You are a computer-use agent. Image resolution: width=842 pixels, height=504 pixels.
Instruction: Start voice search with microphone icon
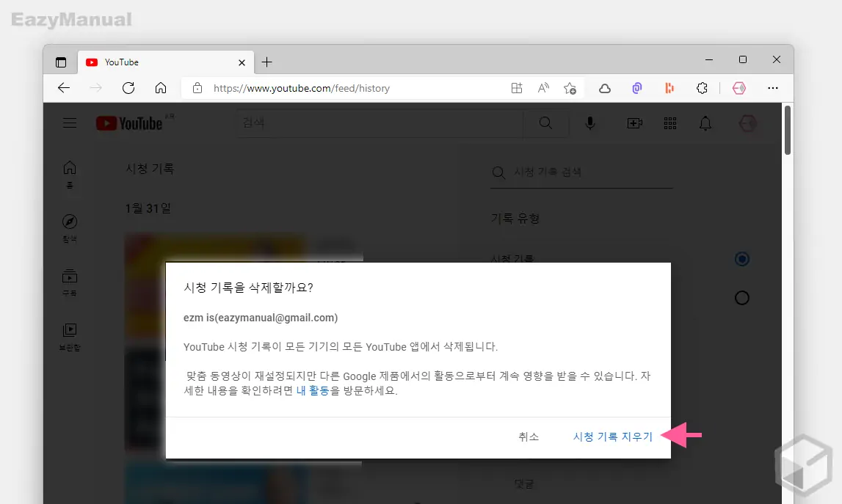589,123
